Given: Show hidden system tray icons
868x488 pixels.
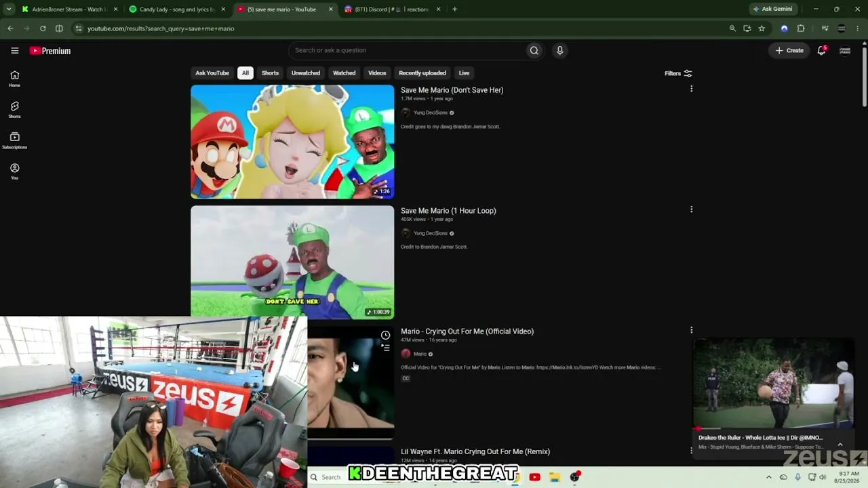Looking at the screenshot, I should [768, 477].
